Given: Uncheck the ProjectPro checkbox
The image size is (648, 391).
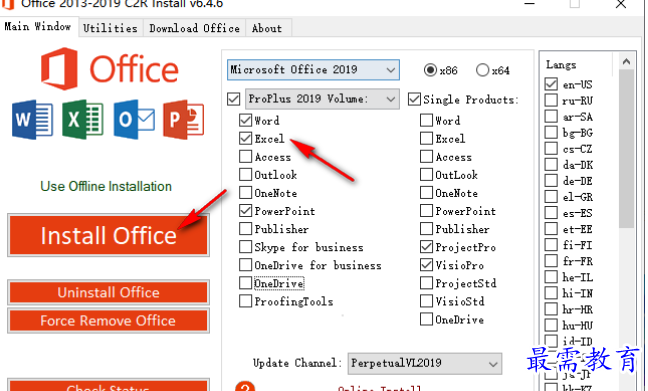Looking at the screenshot, I should (x=426, y=247).
